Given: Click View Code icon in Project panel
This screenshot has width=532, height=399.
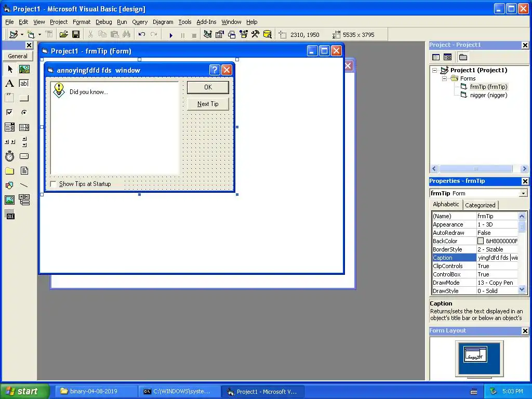Looking at the screenshot, I should coord(436,57).
